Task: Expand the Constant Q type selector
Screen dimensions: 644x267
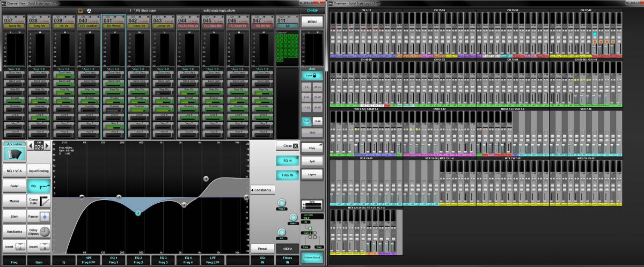Action: point(262,190)
